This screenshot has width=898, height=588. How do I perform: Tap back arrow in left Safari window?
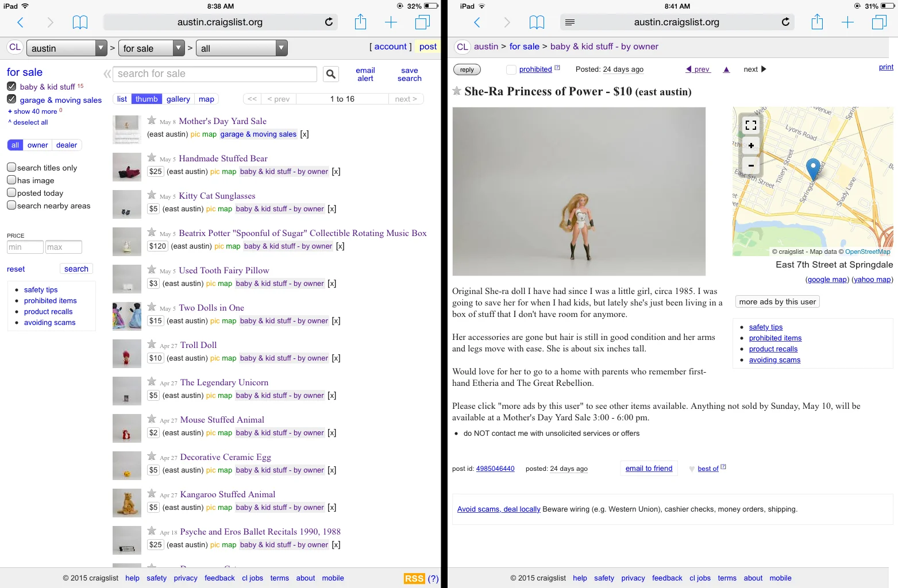point(21,22)
